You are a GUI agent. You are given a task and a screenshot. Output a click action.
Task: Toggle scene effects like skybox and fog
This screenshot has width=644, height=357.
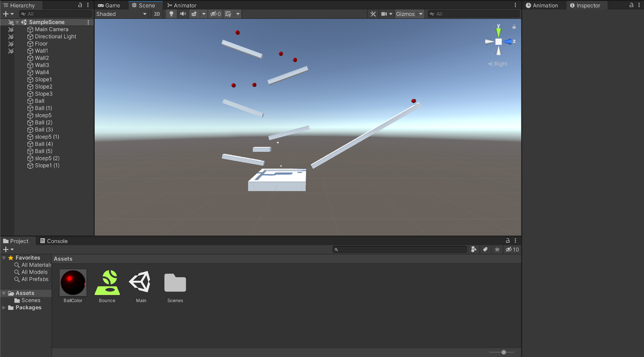point(194,14)
